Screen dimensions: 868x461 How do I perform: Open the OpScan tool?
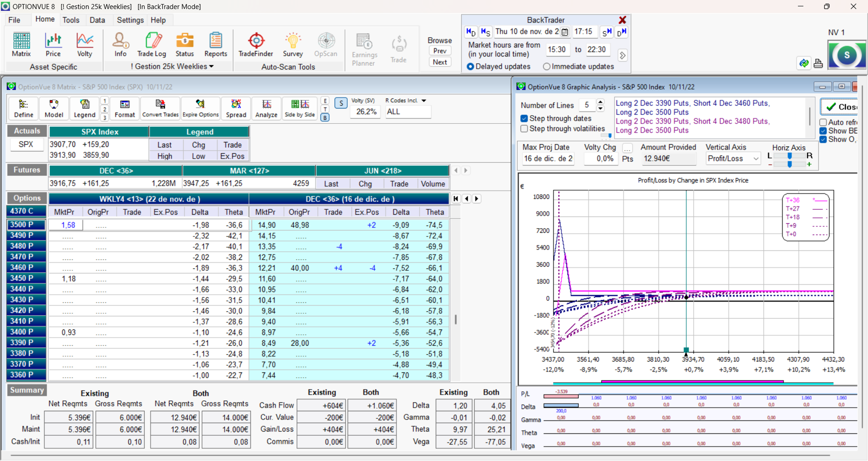(x=326, y=45)
